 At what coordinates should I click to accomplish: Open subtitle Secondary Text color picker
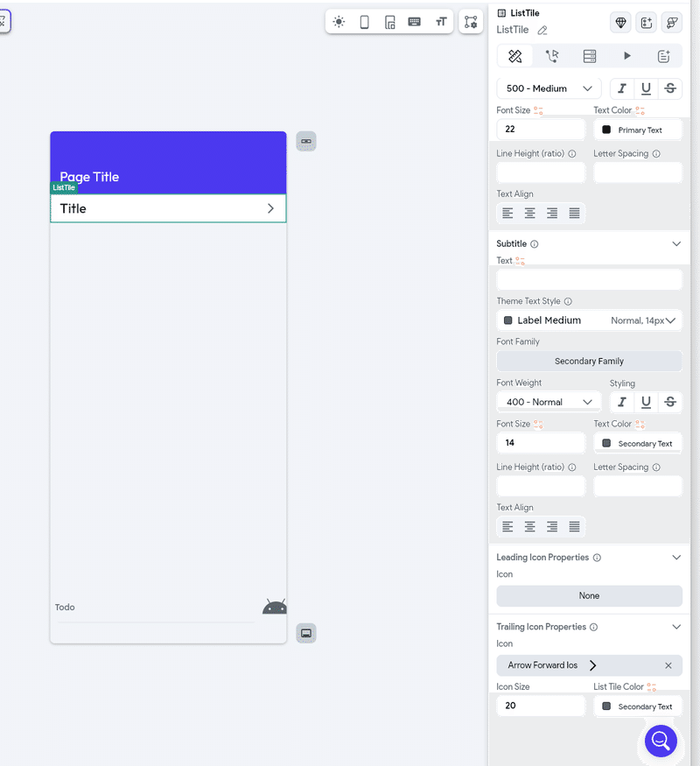click(x=638, y=443)
